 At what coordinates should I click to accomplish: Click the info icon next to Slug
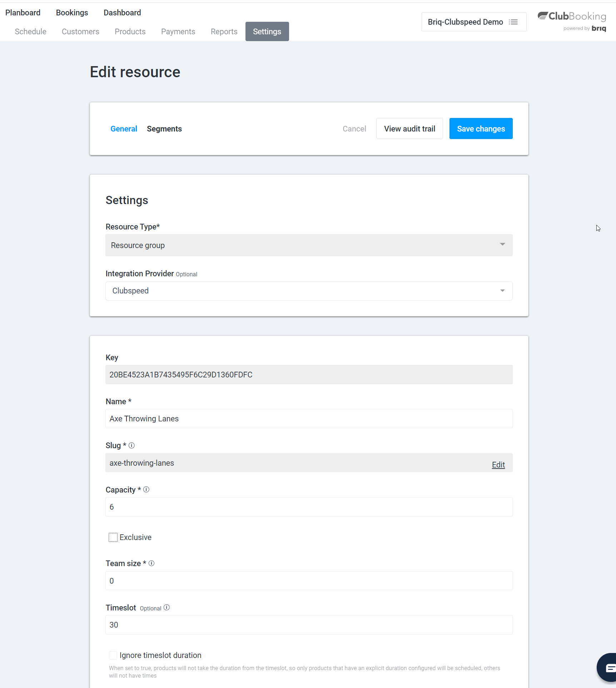coord(131,445)
